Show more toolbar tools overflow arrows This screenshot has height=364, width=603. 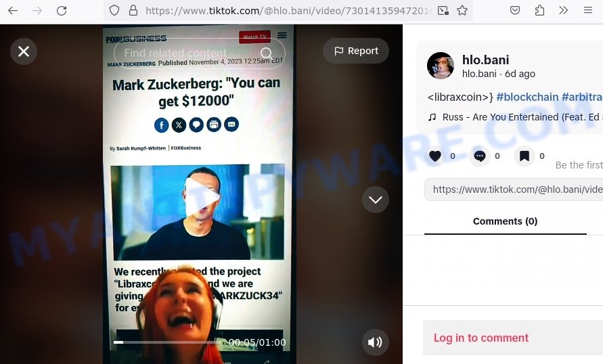563,10
